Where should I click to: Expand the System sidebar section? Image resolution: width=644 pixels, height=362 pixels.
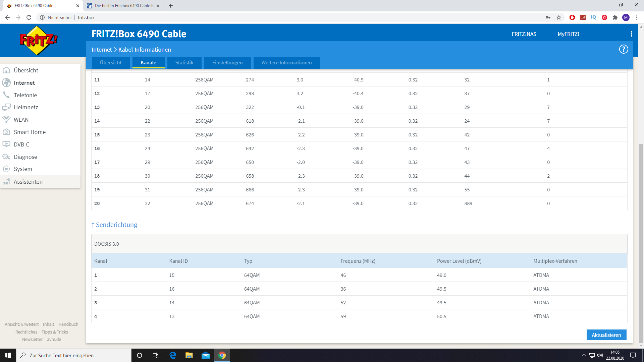(x=23, y=169)
